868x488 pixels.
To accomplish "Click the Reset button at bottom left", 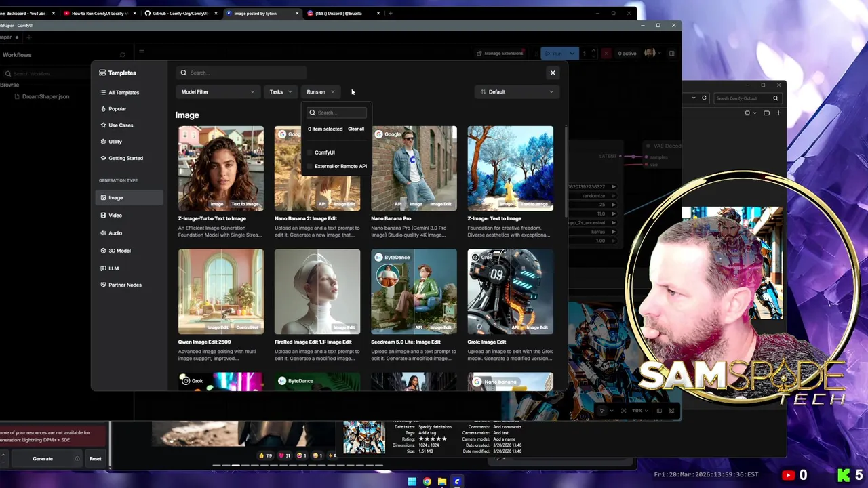I will click(x=96, y=459).
